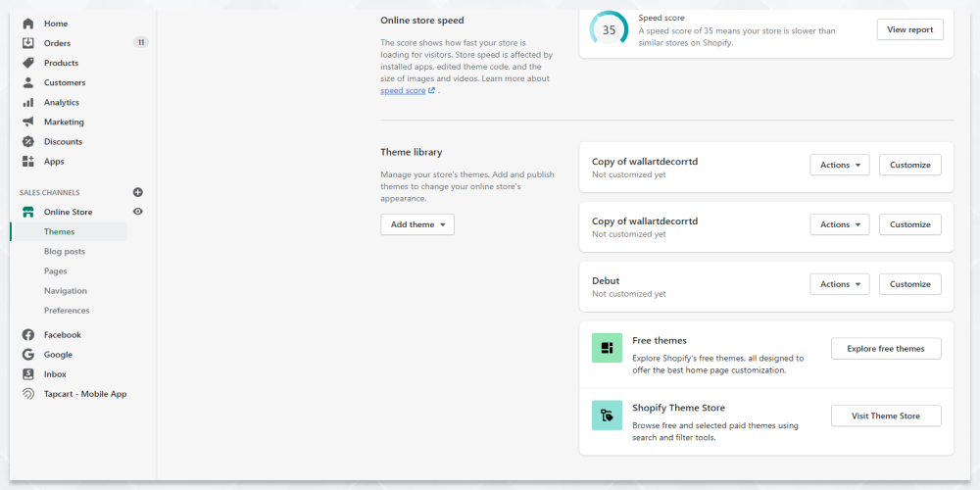
Task: Click the Apps grid icon
Action: point(28,162)
